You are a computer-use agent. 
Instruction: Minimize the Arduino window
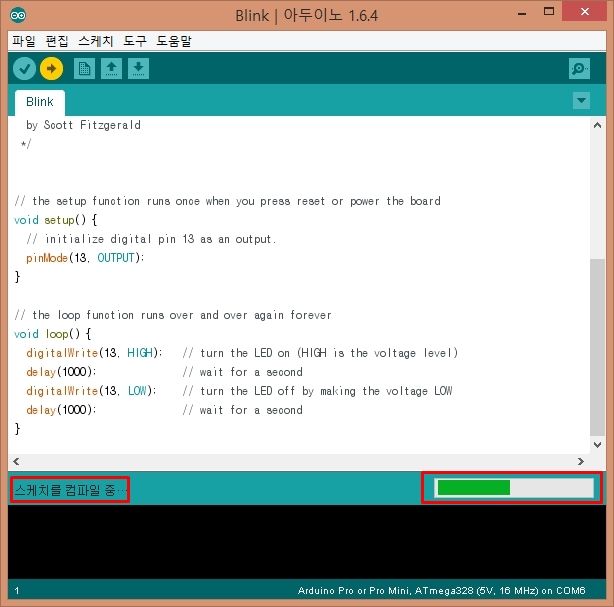pyautogui.click(x=522, y=13)
